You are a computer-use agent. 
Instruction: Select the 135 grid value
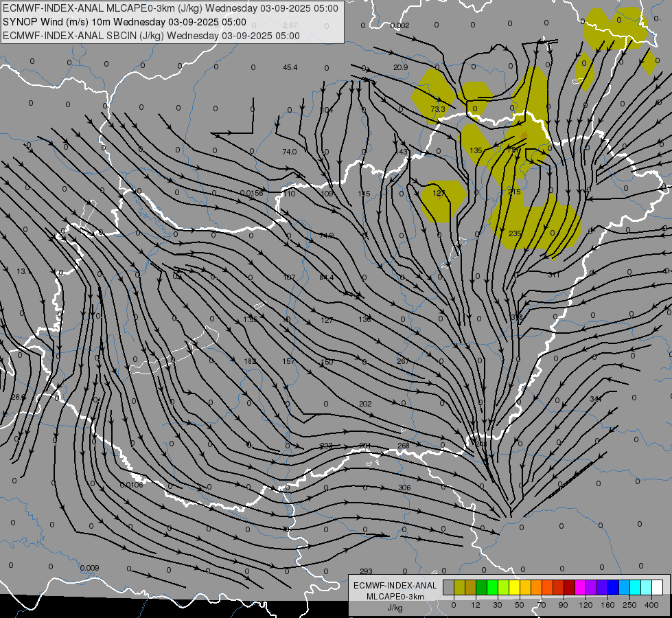click(x=476, y=150)
